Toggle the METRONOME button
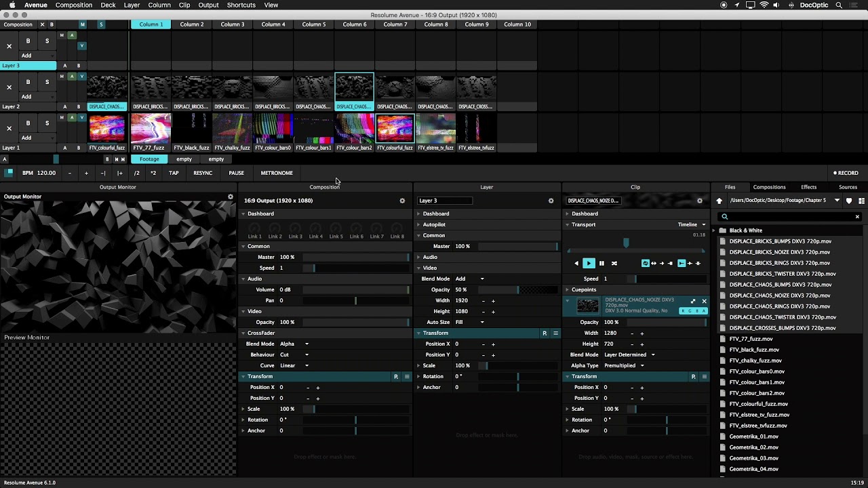868x488 pixels. (277, 173)
